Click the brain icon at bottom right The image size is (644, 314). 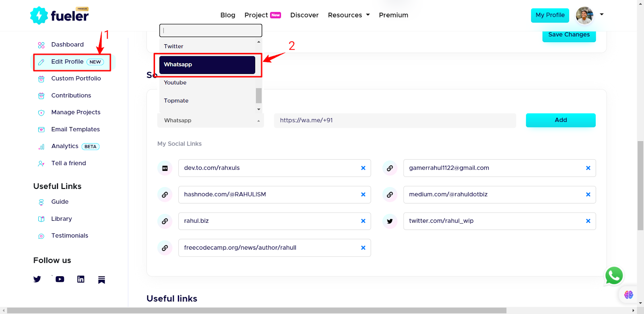point(628,295)
